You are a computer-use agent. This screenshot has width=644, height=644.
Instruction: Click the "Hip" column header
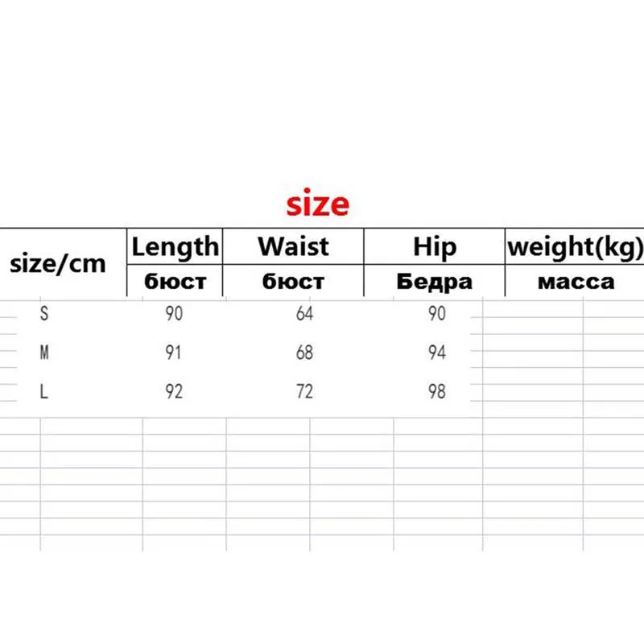(435, 246)
